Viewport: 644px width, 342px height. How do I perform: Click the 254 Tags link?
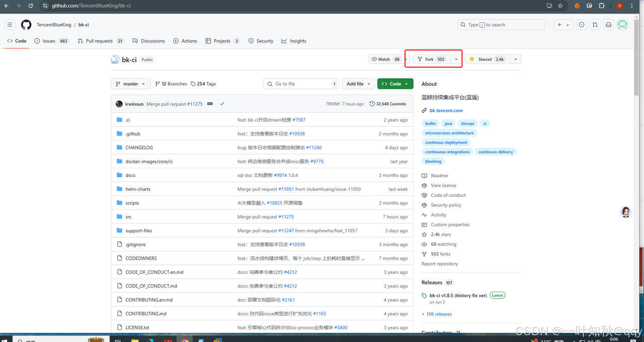coord(203,84)
